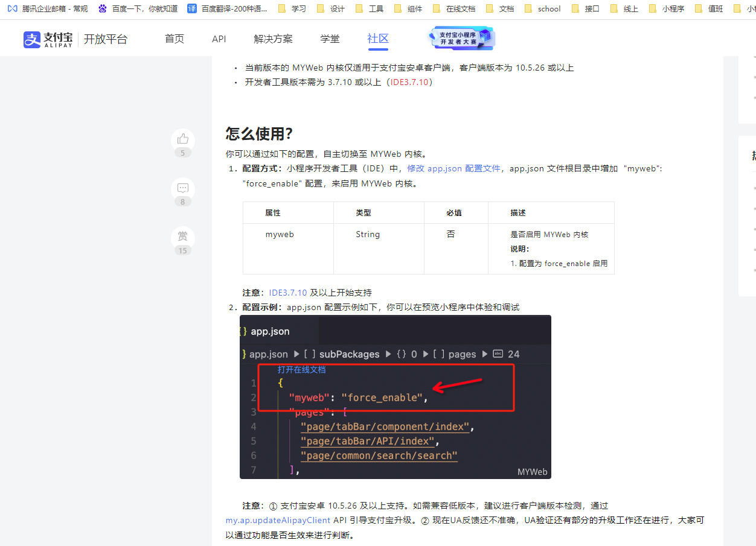
Task: Open the 接口 bookmark folder
Action: 586,8
